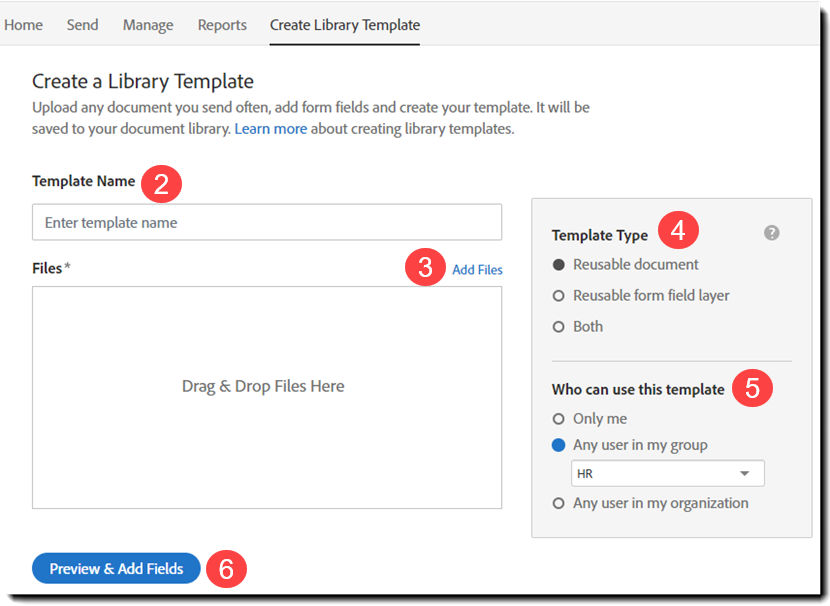
Task: Click the red number 5 callout badge
Action: (x=752, y=388)
